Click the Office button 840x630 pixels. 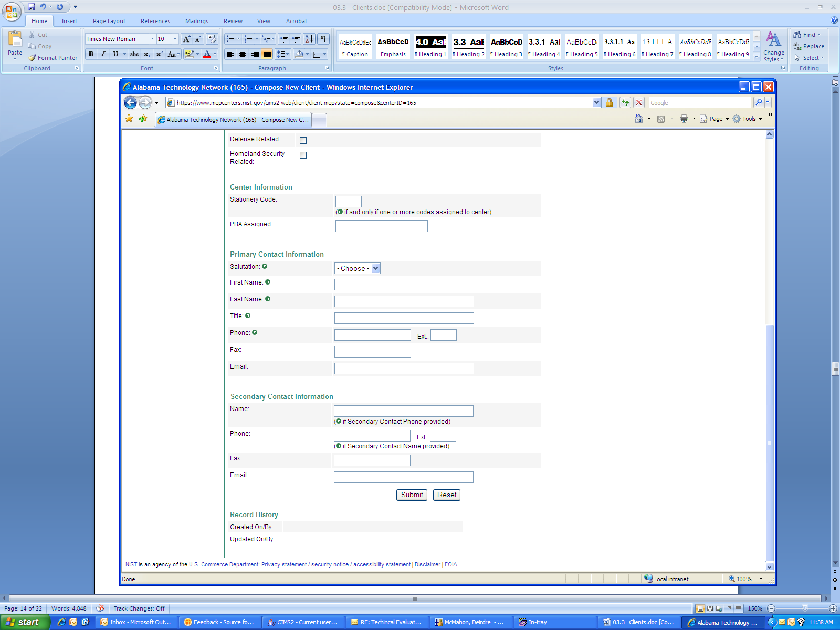(x=12, y=12)
